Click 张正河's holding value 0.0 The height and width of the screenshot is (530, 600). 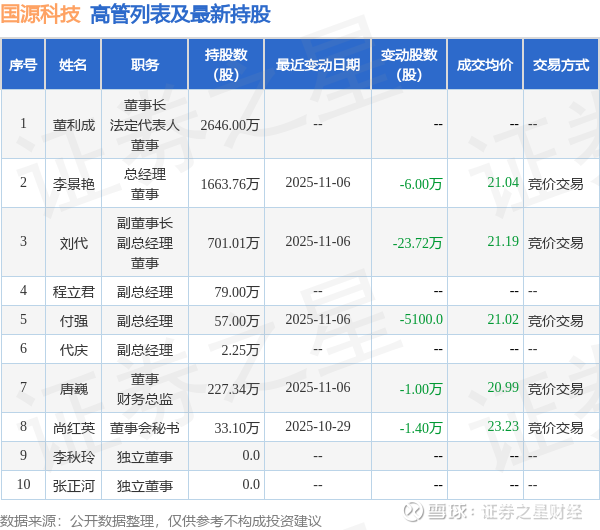(251, 484)
